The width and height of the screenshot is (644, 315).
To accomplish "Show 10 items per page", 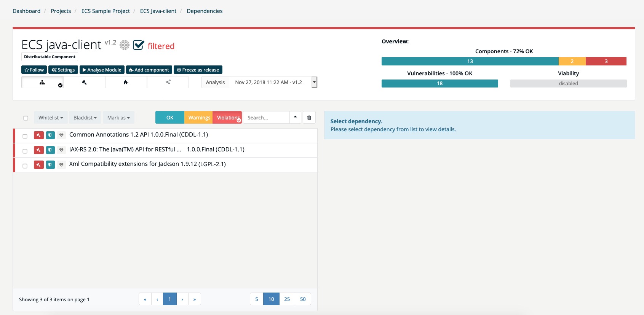I will coord(271,299).
